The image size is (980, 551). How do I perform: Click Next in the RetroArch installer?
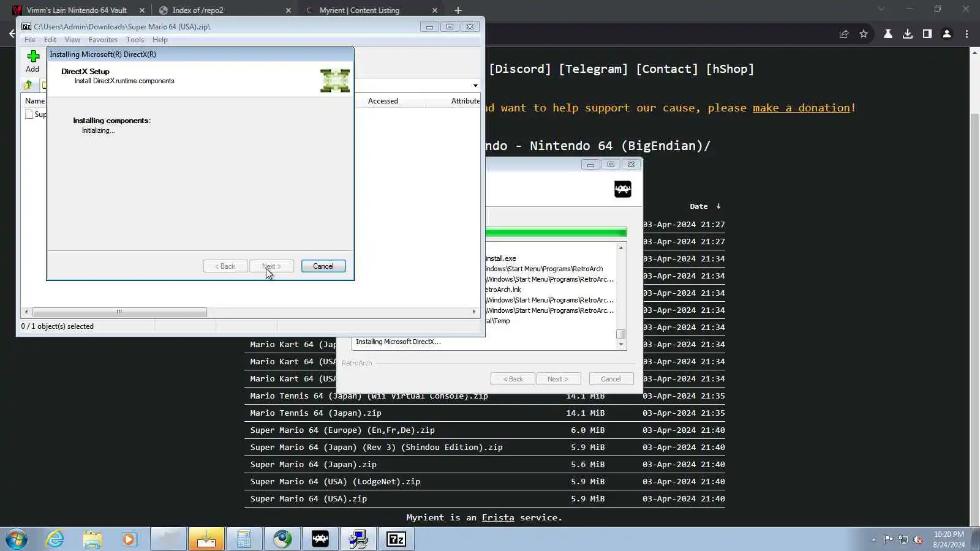558,379
